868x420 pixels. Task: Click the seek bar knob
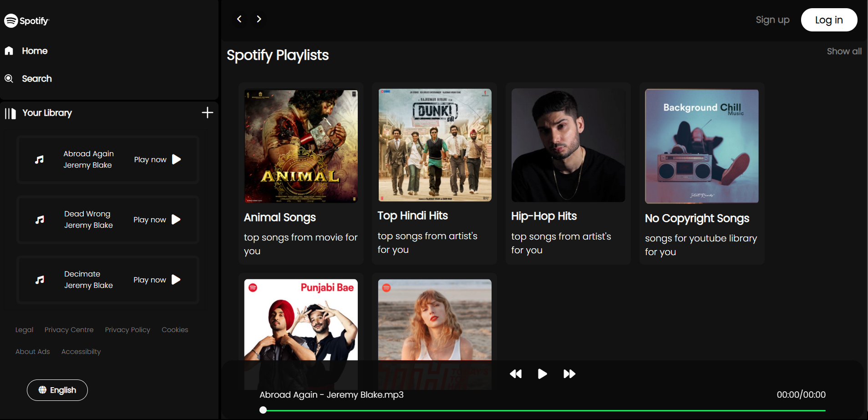pyautogui.click(x=263, y=410)
